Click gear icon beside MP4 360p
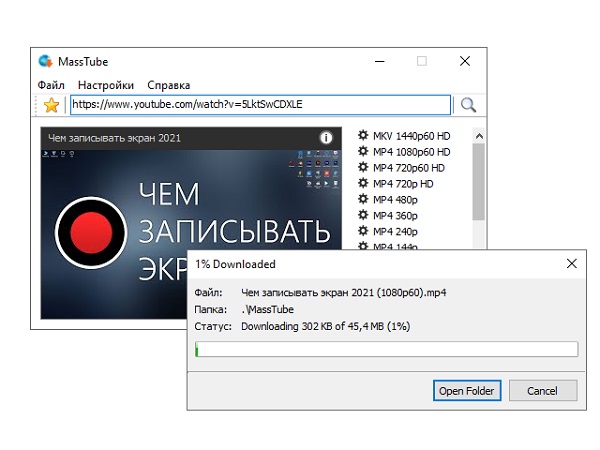600x450 pixels. pyautogui.click(x=363, y=215)
